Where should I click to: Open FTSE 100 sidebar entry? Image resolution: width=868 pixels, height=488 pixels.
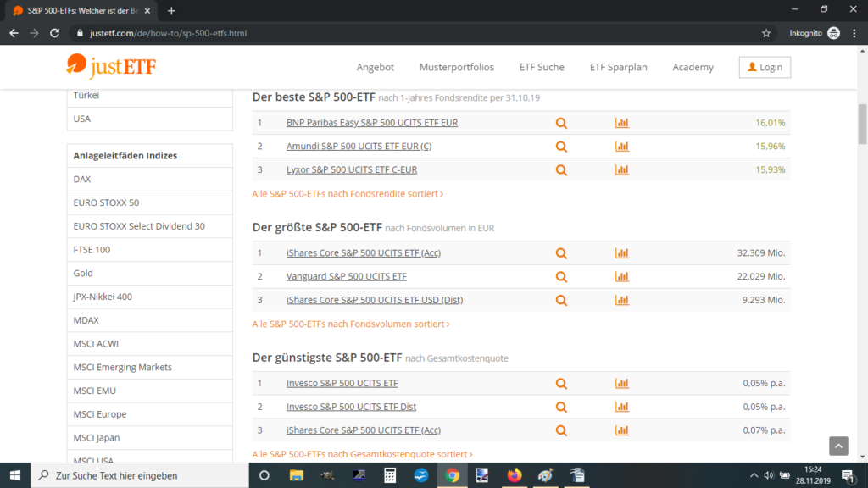149,250
